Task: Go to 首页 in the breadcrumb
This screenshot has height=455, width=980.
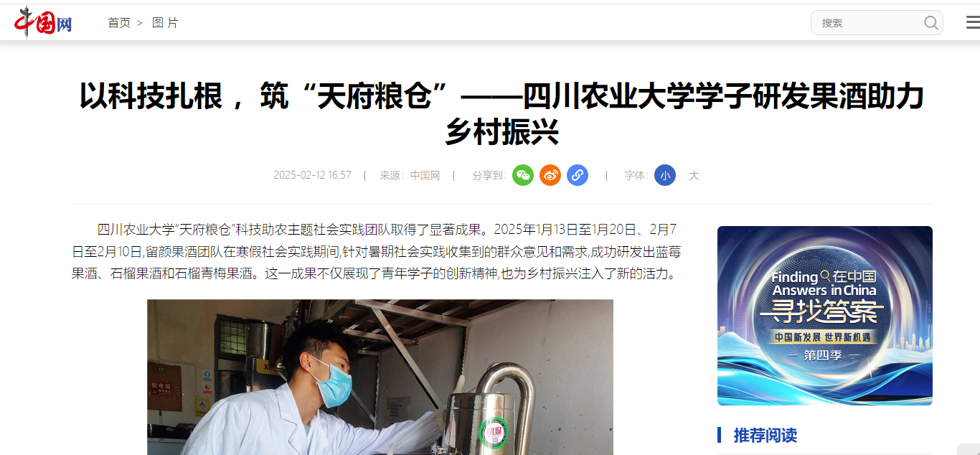Action: pyautogui.click(x=119, y=23)
